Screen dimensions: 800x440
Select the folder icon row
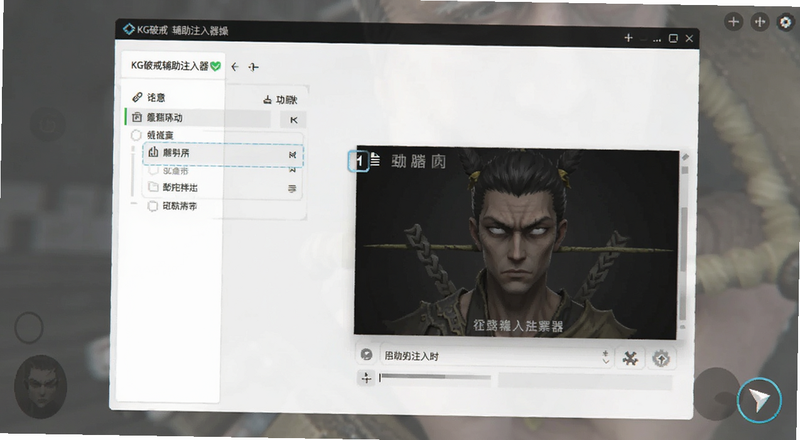point(220,187)
